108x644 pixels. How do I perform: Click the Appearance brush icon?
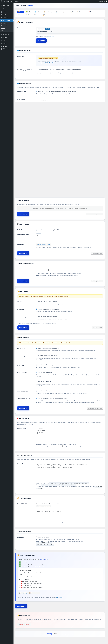pos(2,35)
